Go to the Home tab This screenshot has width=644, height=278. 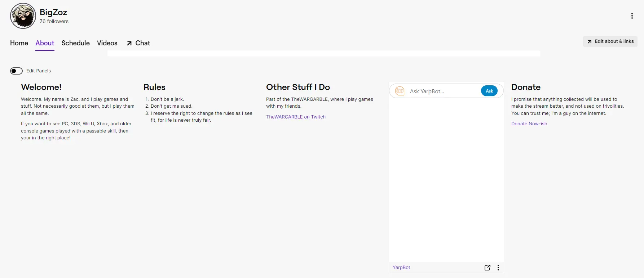[19, 43]
